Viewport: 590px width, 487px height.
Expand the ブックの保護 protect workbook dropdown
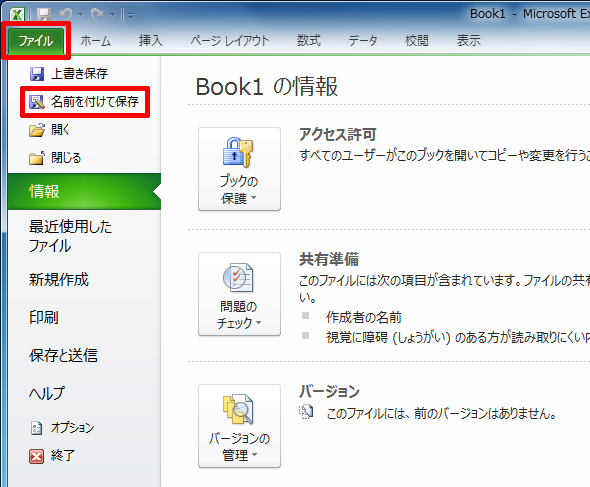coord(239,169)
